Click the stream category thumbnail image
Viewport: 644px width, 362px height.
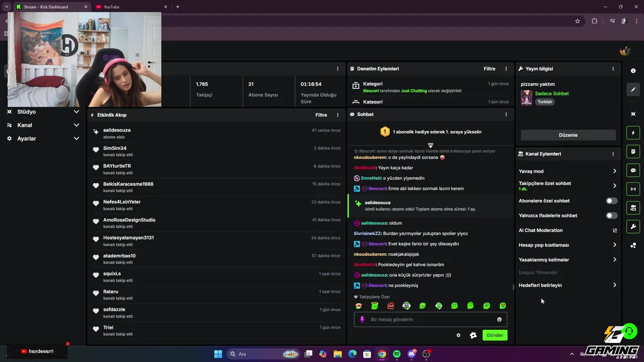(526, 98)
